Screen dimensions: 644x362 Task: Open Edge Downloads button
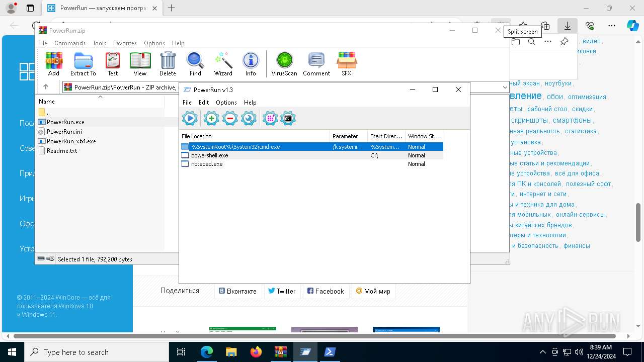tap(568, 25)
